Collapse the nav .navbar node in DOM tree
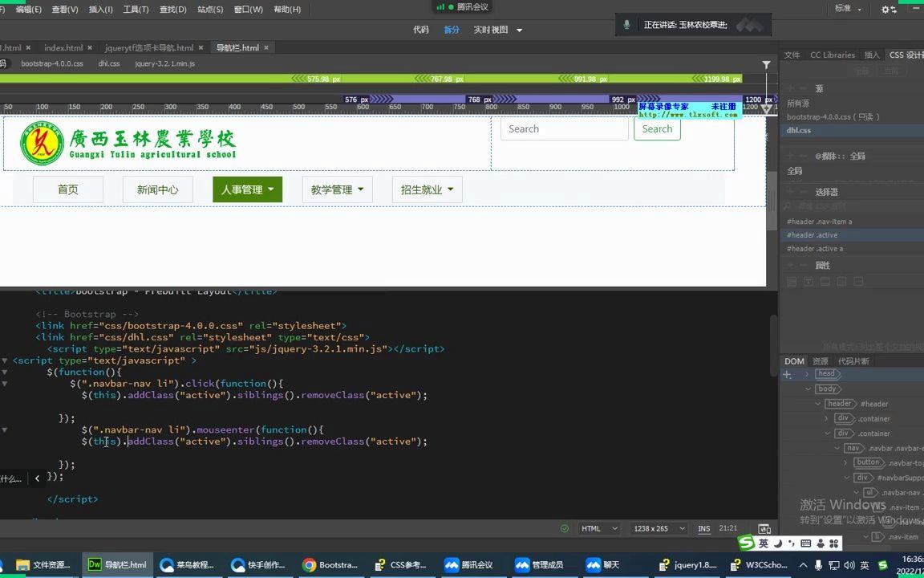Image resolution: width=924 pixels, height=578 pixels. coord(837,448)
